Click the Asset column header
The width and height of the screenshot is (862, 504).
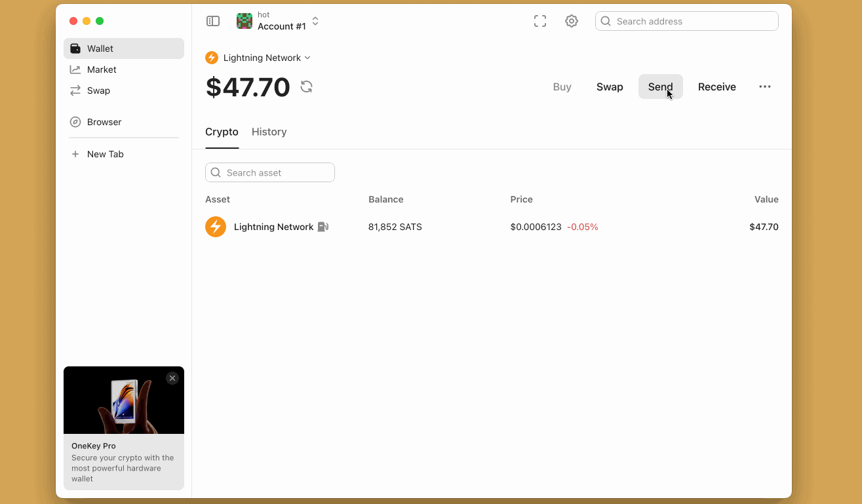[x=218, y=199]
